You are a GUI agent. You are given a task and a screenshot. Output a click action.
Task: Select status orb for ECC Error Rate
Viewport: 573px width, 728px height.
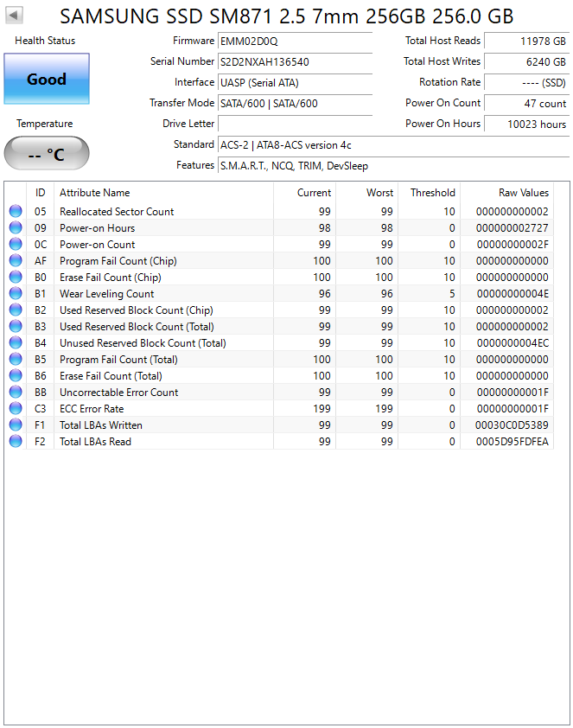click(16, 409)
